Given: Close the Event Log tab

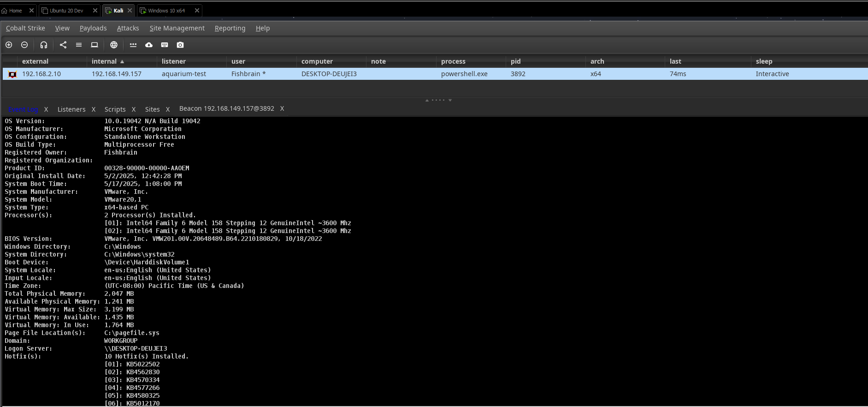Looking at the screenshot, I should point(46,109).
